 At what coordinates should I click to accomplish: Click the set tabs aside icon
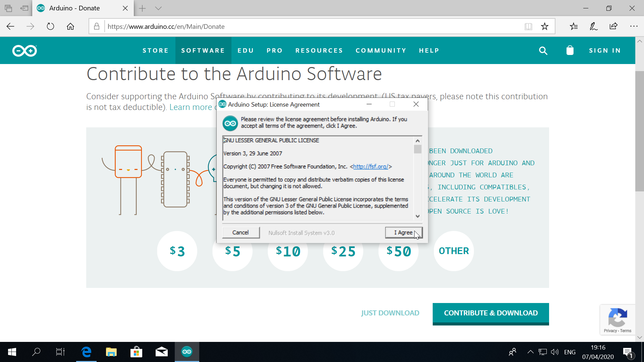[24, 8]
